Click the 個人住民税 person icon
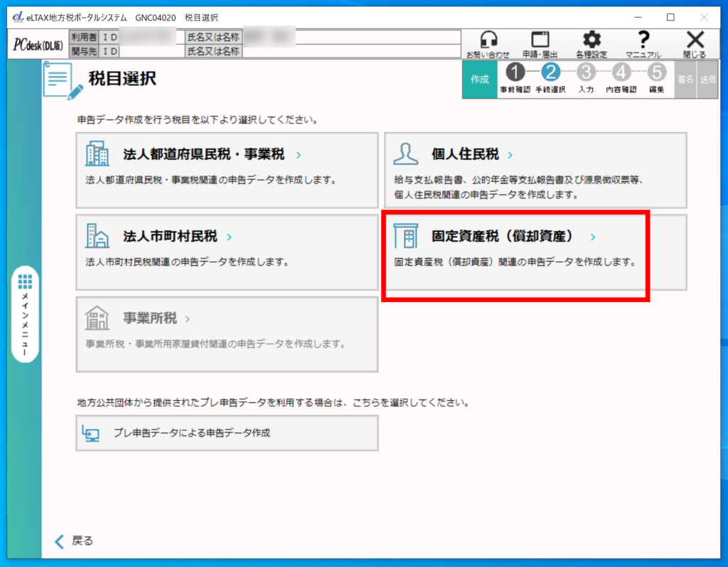This screenshot has height=567, width=728. tap(406, 154)
